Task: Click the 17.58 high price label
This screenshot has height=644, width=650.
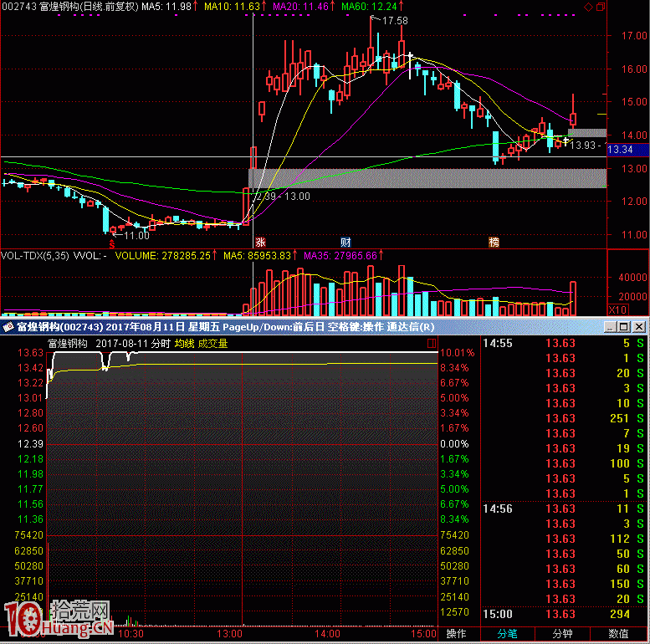Action: coord(394,20)
